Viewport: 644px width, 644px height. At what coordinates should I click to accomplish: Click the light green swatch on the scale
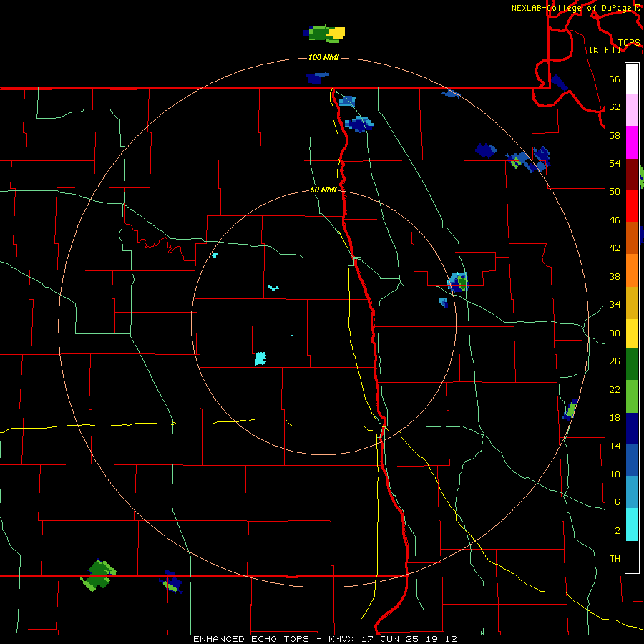coord(632,396)
